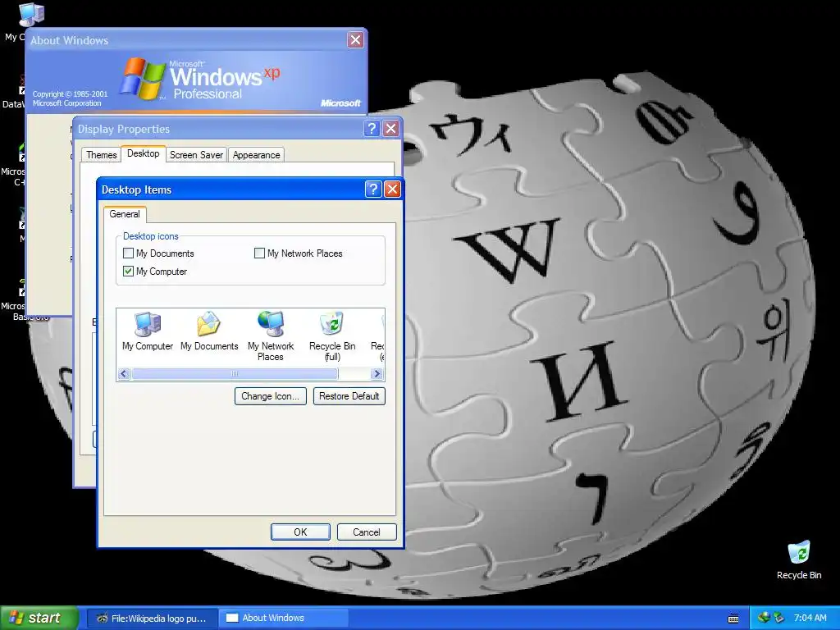Open the Start menu
840x630 pixels.
[39, 618]
